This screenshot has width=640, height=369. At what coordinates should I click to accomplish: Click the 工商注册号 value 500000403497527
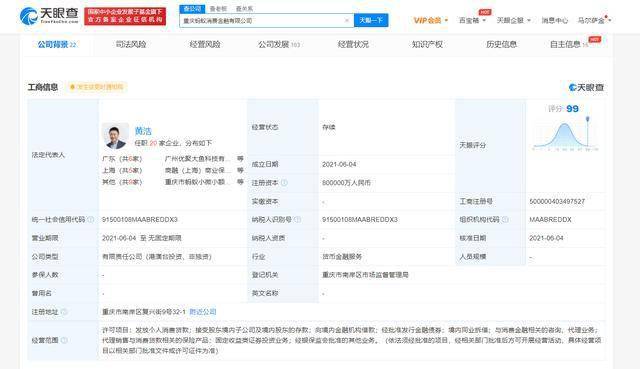(557, 201)
